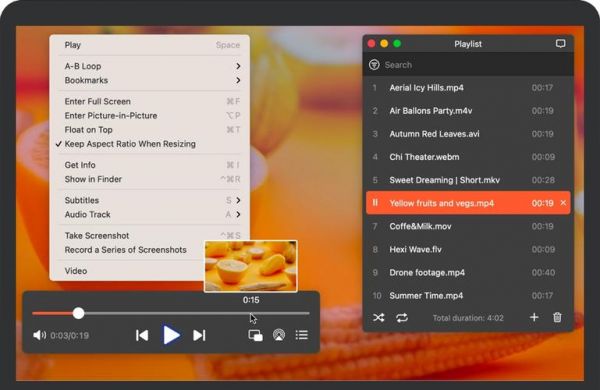Select Coffe&Milk.mov
600x390 pixels.
click(x=468, y=226)
